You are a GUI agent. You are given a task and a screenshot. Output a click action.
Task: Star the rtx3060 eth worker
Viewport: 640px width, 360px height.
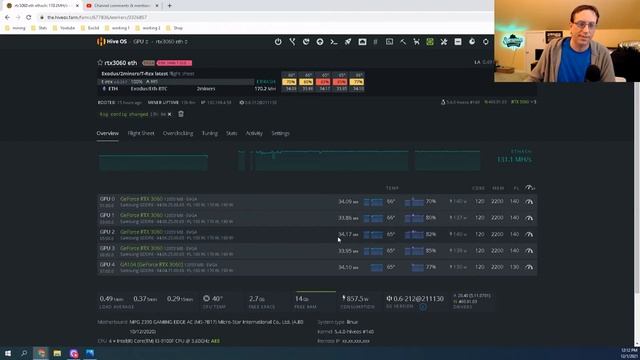(x=100, y=62)
